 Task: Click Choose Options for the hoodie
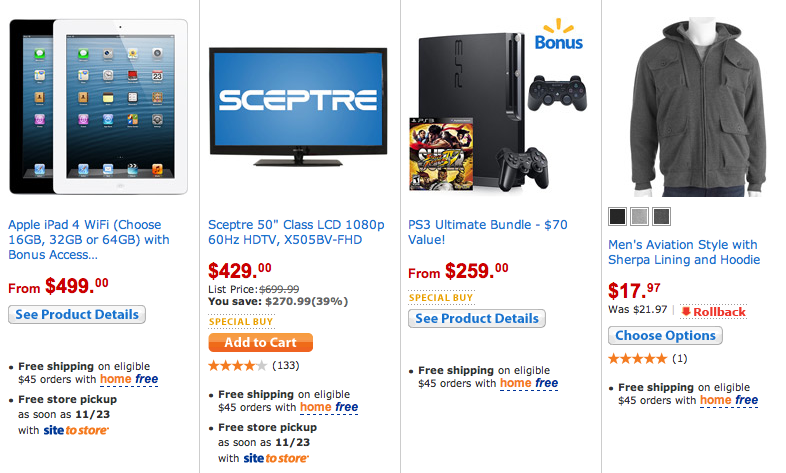pyautogui.click(x=665, y=335)
